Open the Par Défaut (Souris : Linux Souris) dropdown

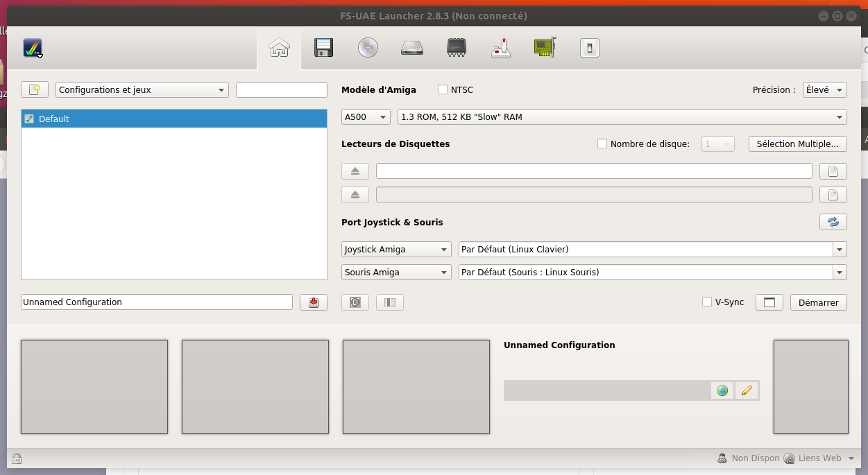(x=653, y=273)
